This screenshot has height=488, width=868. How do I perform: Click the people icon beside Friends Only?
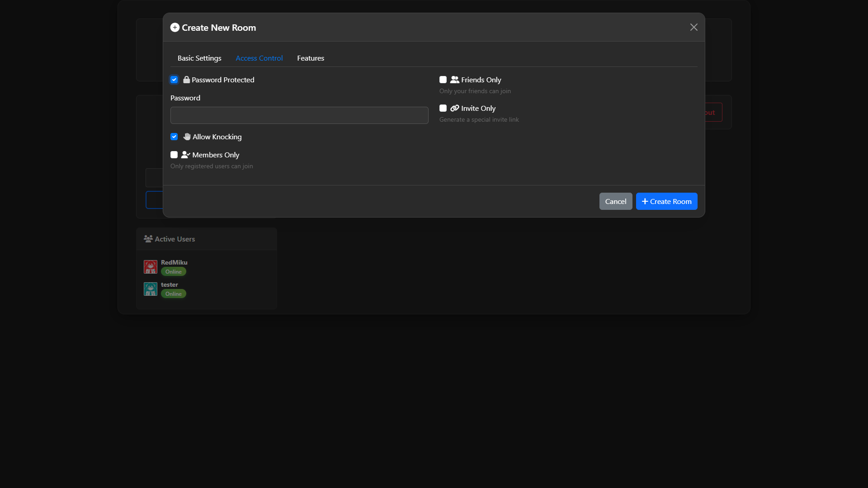(454, 80)
